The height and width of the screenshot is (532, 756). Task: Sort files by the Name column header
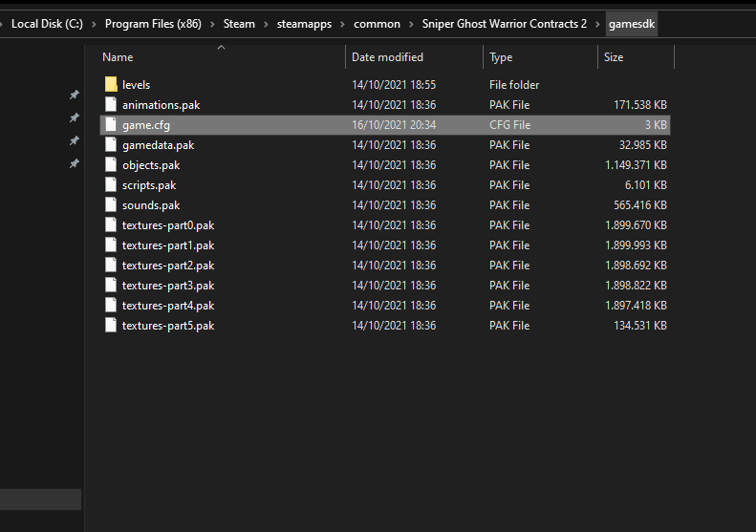pos(118,57)
